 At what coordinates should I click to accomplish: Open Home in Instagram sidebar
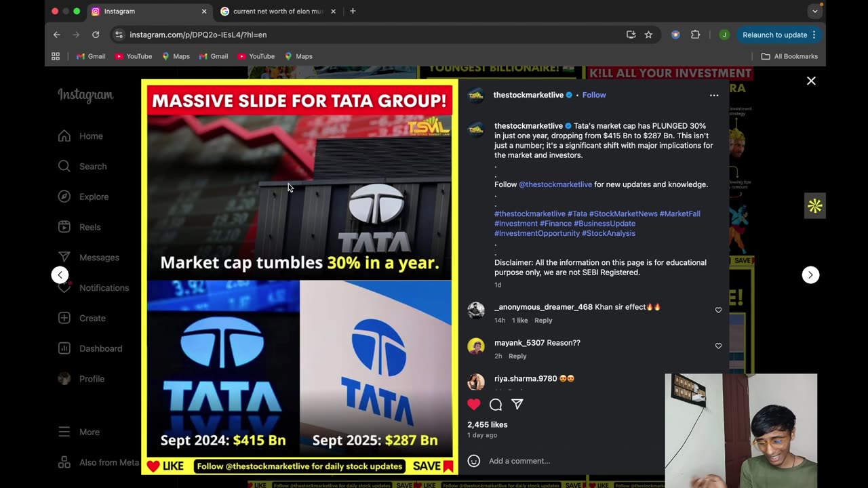[x=80, y=136]
